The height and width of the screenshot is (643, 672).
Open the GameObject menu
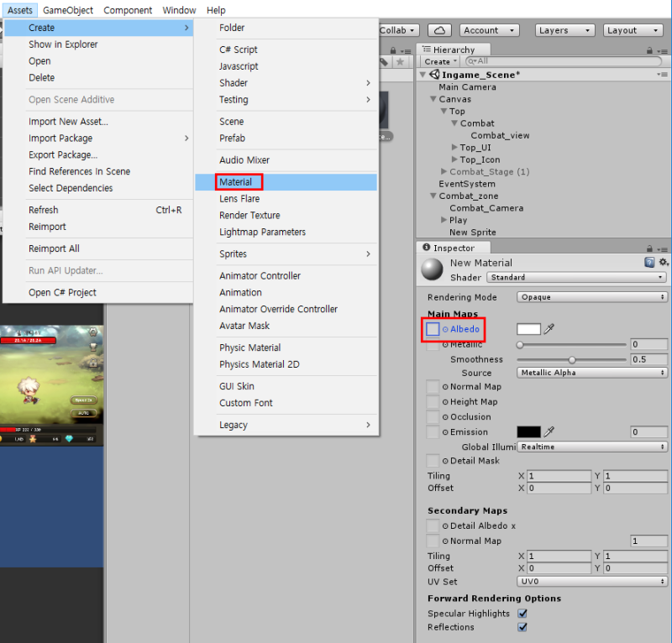[x=68, y=10]
